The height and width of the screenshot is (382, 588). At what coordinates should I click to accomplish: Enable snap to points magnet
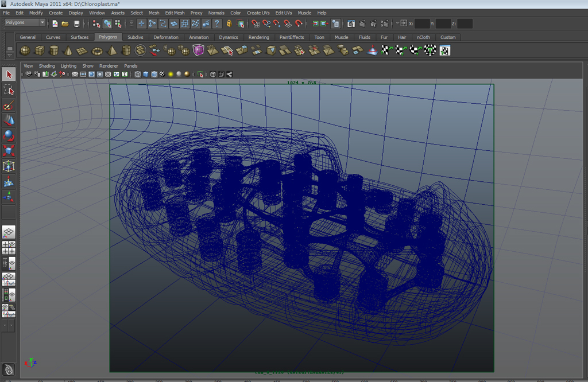pyautogui.click(x=277, y=24)
